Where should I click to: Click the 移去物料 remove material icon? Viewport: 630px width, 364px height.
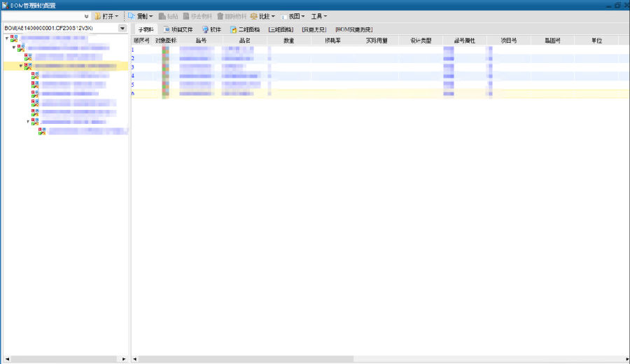pos(186,16)
